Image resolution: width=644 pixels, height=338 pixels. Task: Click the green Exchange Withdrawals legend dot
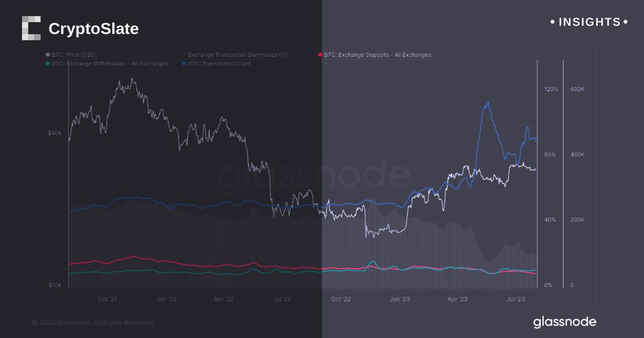point(48,63)
